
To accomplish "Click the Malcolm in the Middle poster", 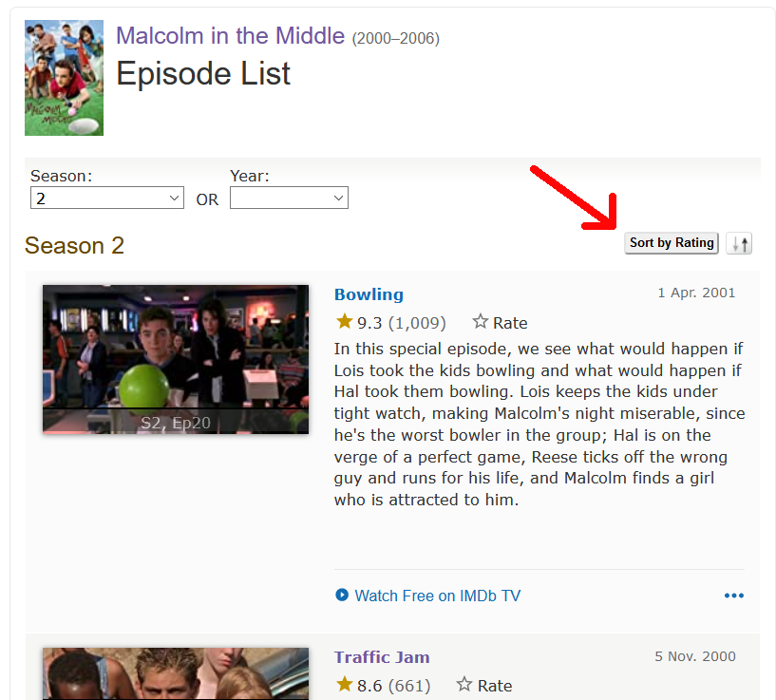I will 65,78.
